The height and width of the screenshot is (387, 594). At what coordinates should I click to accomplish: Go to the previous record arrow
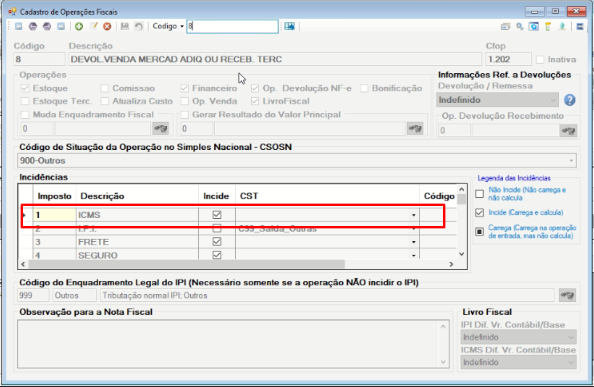pyautogui.click(x=33, y=27)
